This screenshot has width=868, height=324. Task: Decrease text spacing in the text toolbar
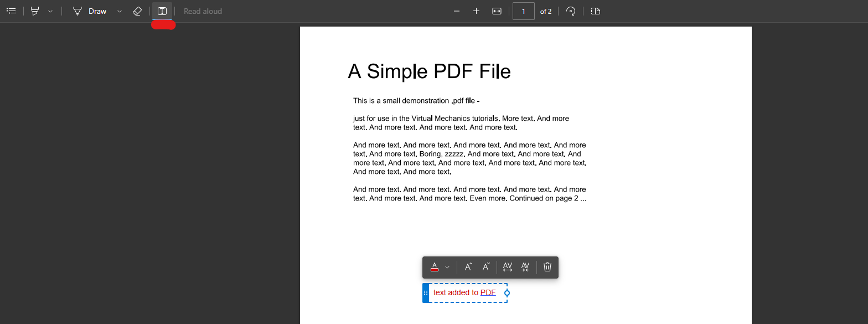click(525, 267)
